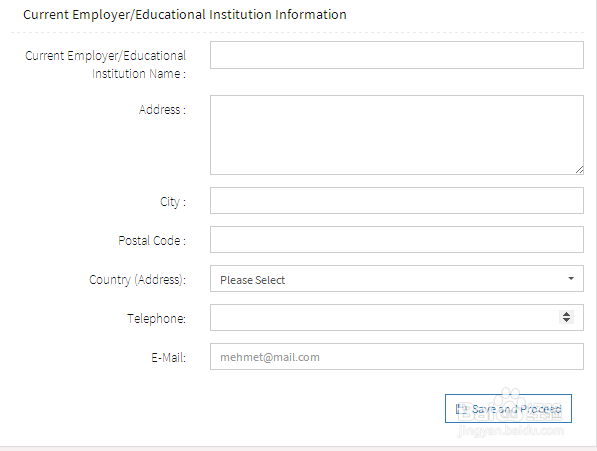The height and width of the screenshot is (451, 597).
Task: Click the Postal Code input field
Action: click(x=397, y=240)
